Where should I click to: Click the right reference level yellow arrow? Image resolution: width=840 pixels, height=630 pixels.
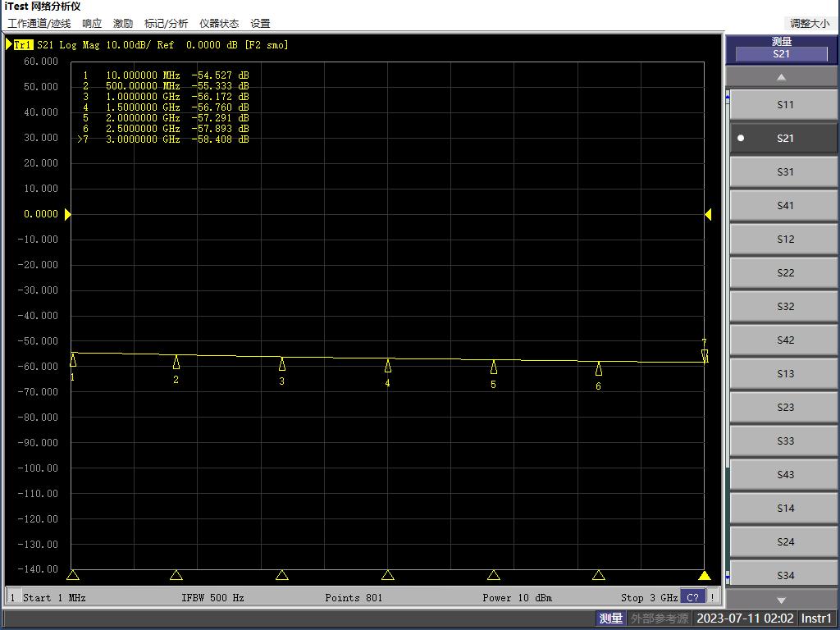707,214
